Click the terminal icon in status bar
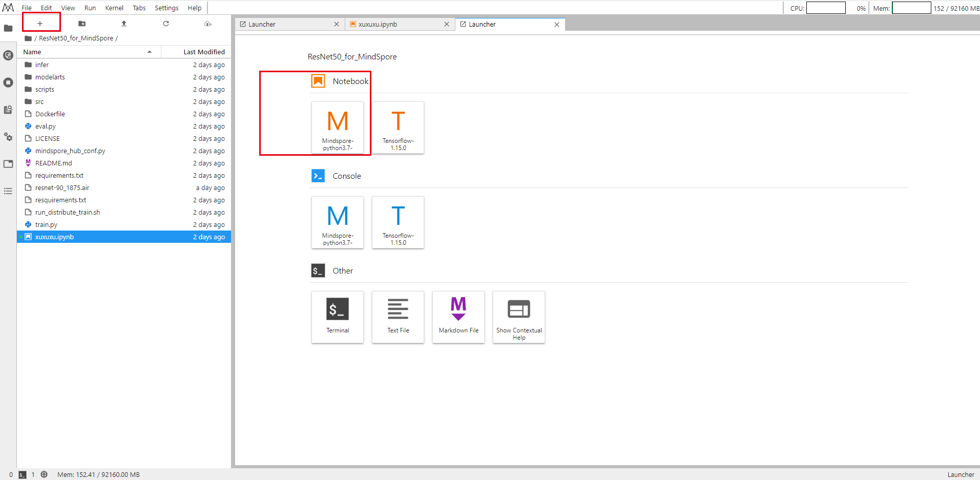 (23, 475)
